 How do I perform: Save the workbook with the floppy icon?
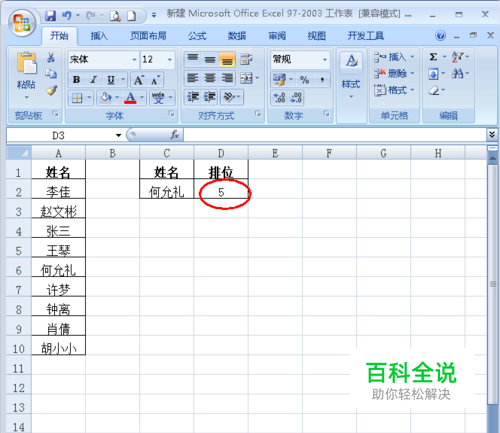coord(50,15)
